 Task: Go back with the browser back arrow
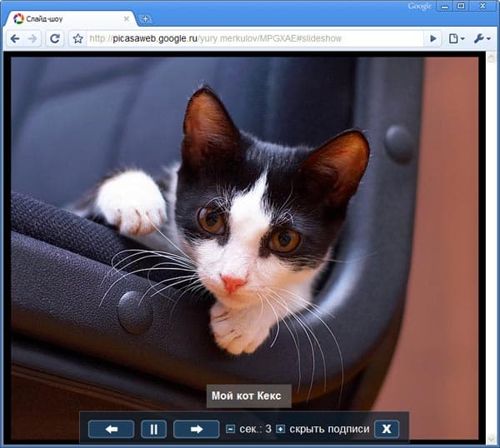15,39
